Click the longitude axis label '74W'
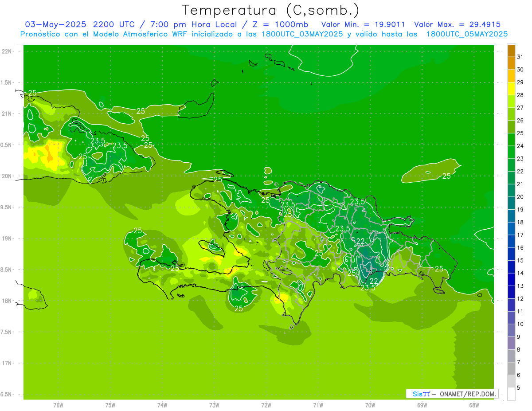This screenshot has width=532, height=411. (x=162, y=405)
